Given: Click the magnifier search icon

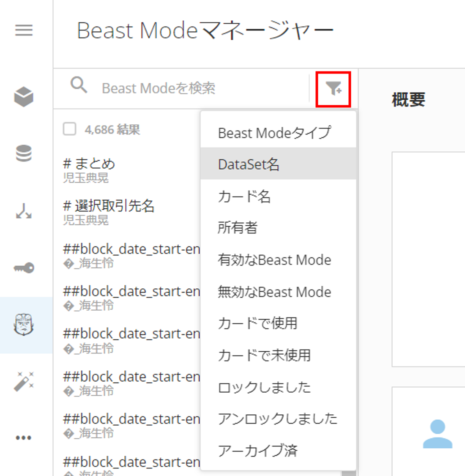Looking at the screenshot, I should point(79,85).
